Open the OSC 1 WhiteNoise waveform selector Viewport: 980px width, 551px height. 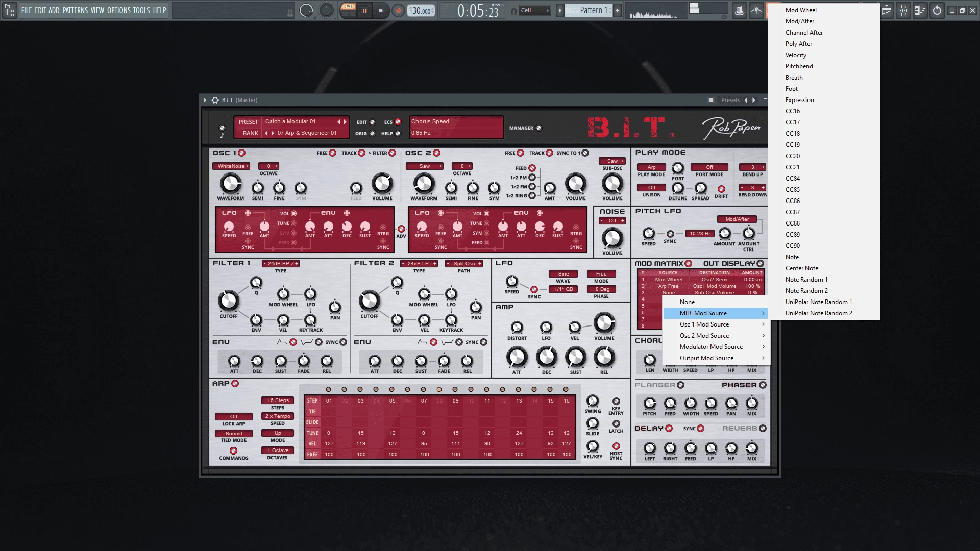(231, 166)
